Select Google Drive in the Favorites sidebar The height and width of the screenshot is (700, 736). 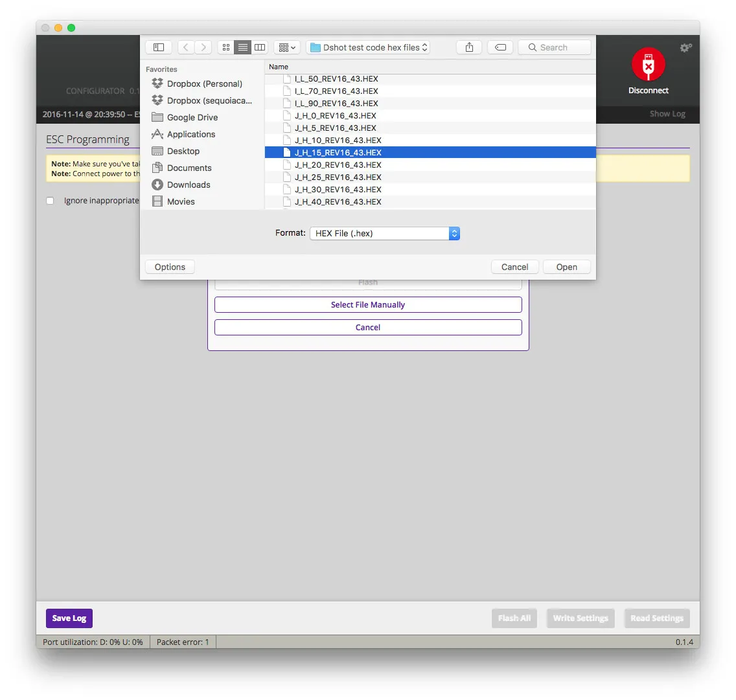point(192,117)
